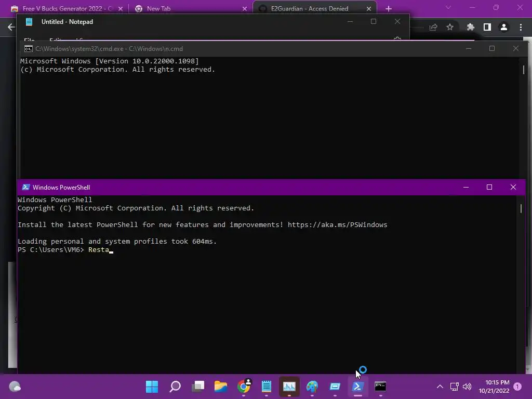Open Chrome profile menu
The height and width of the screenshot is (399, 532).
[504, 27]
